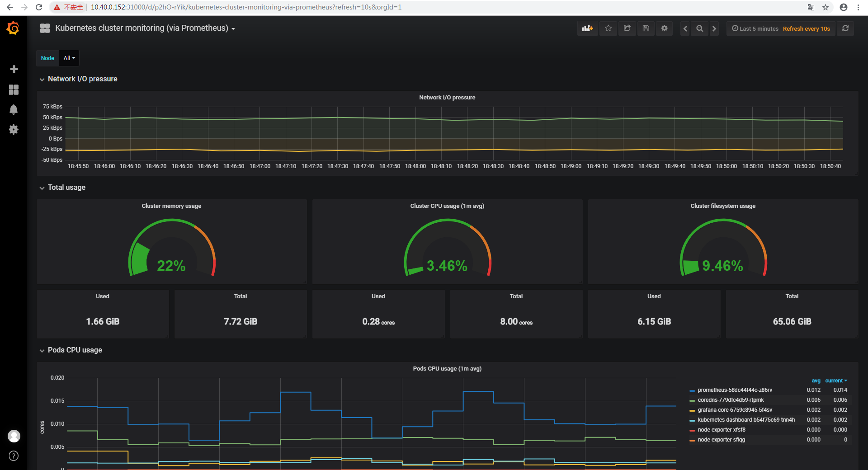The image size is (868, 470).
Task: Click the 9.46% filesystem gauge
Action: (723, 248)
